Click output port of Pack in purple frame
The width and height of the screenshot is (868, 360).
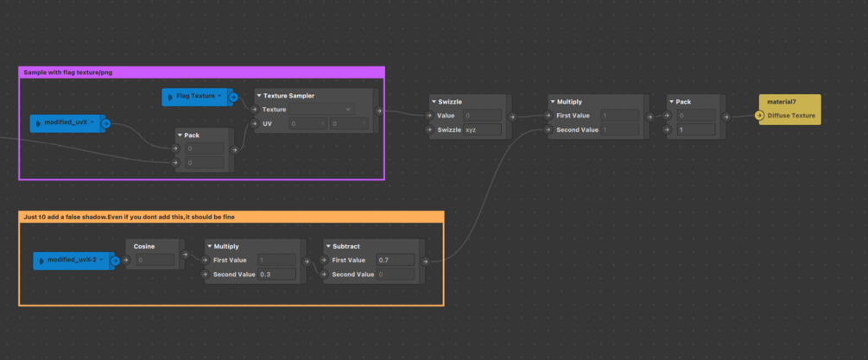point(234,149)
